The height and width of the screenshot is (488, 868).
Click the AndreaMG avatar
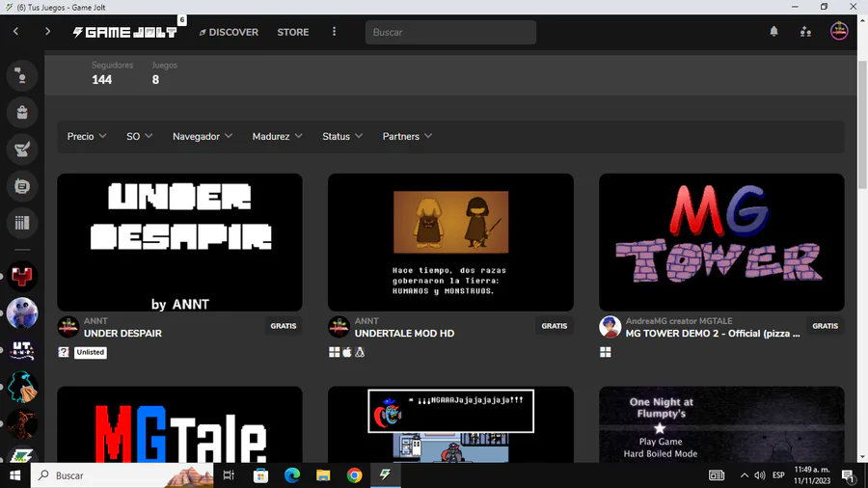click(x=610, y=327)
